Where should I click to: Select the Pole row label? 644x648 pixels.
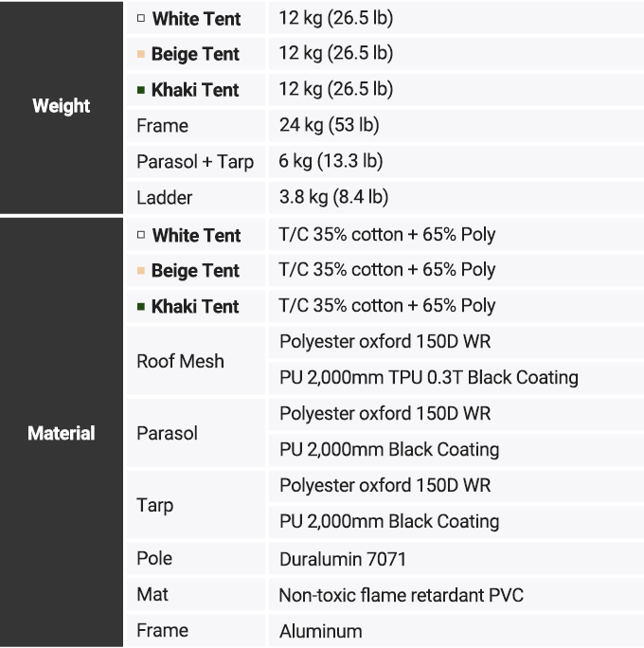coord(154,558)
